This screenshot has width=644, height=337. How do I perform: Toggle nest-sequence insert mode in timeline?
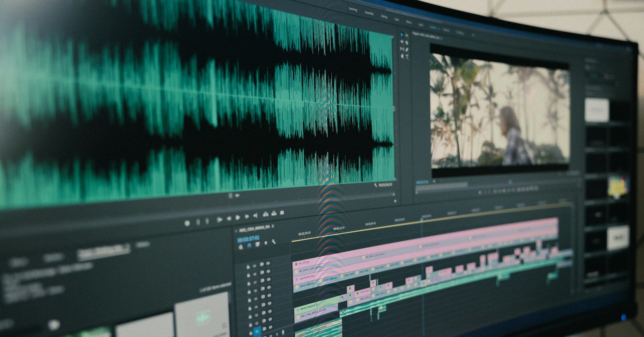241,247
